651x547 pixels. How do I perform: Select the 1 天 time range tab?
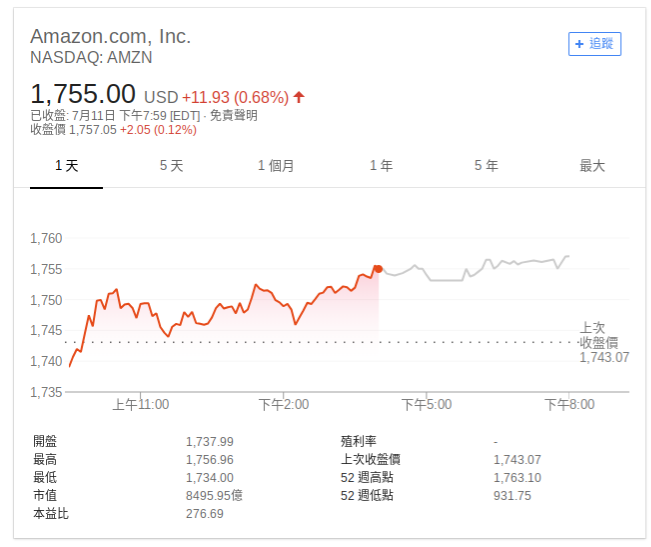[66, 166]
